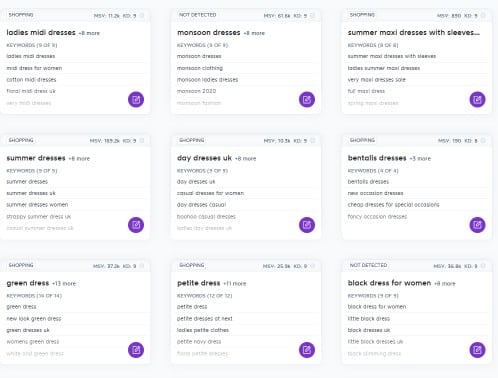Select keyword 'cotton midi dresses'
This screenshot has height=378, width=498.
31,80
